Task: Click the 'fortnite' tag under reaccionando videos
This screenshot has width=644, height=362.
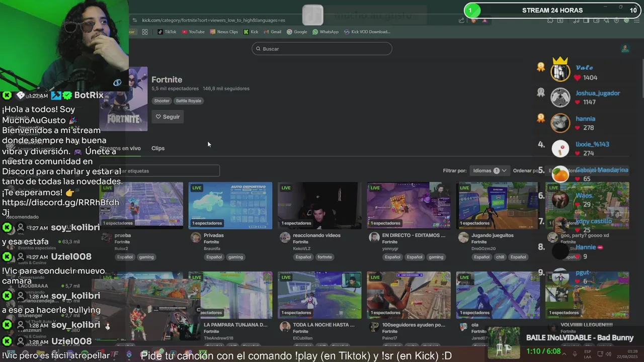Action: click(x=325, y=257)
